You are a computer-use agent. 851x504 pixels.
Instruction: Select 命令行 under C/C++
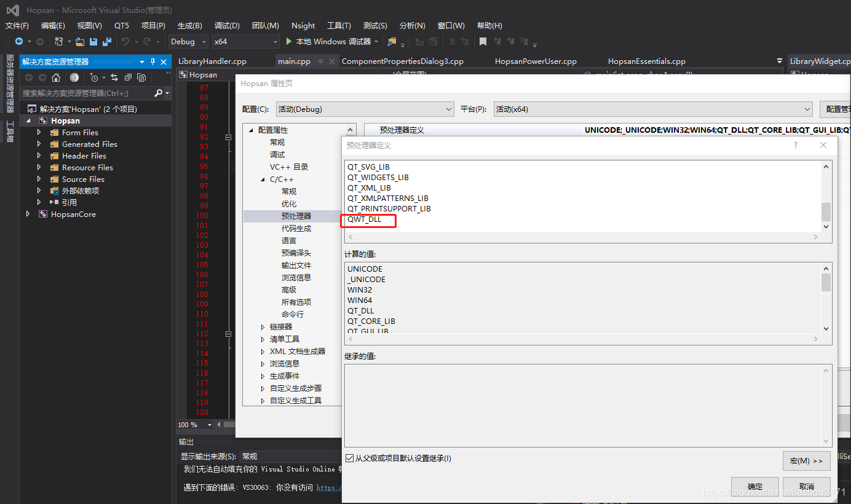coord(293,314)
